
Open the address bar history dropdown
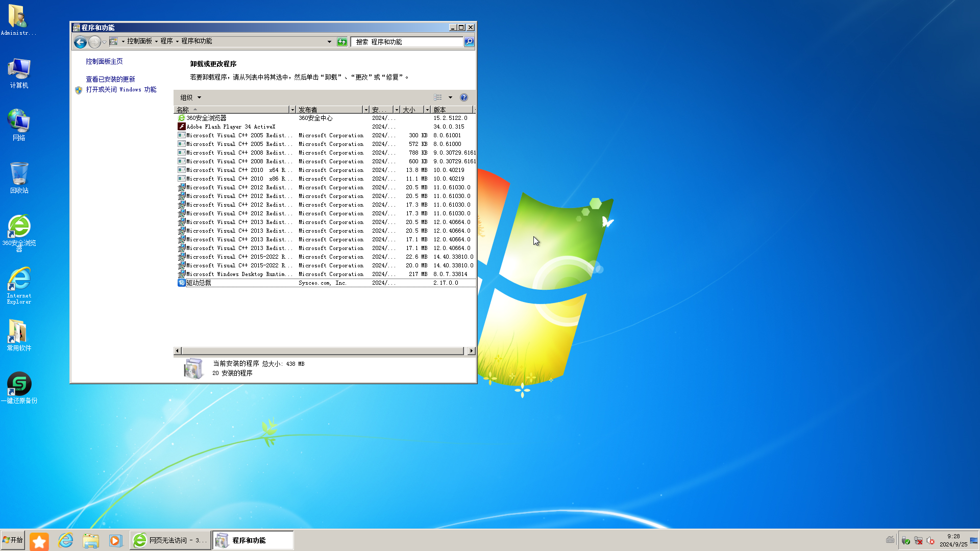tap(329, 42)
